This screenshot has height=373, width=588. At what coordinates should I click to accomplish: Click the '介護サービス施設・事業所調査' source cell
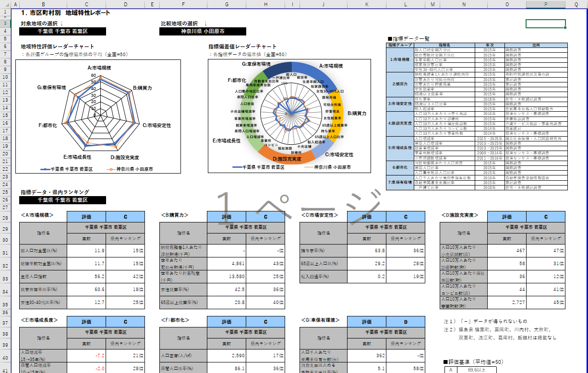[x=536, y=124]
